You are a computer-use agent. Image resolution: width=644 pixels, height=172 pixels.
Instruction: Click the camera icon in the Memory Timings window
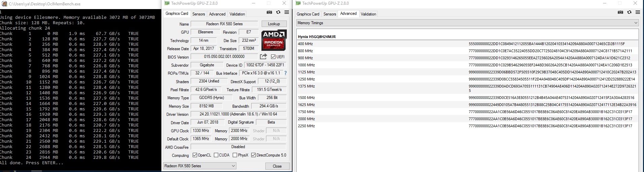620,12
